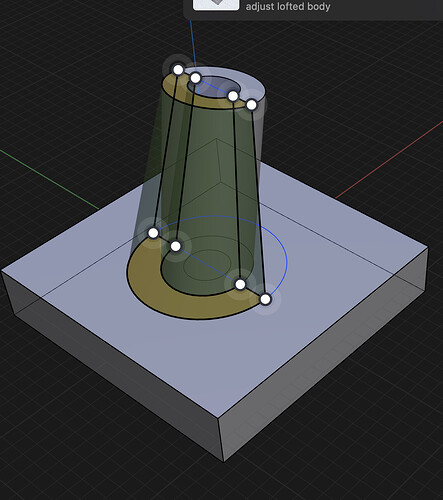Select the top outer-right loft control point
Image resolution: width=443 pixels, height=500 pixels.
tap(252, 105)
